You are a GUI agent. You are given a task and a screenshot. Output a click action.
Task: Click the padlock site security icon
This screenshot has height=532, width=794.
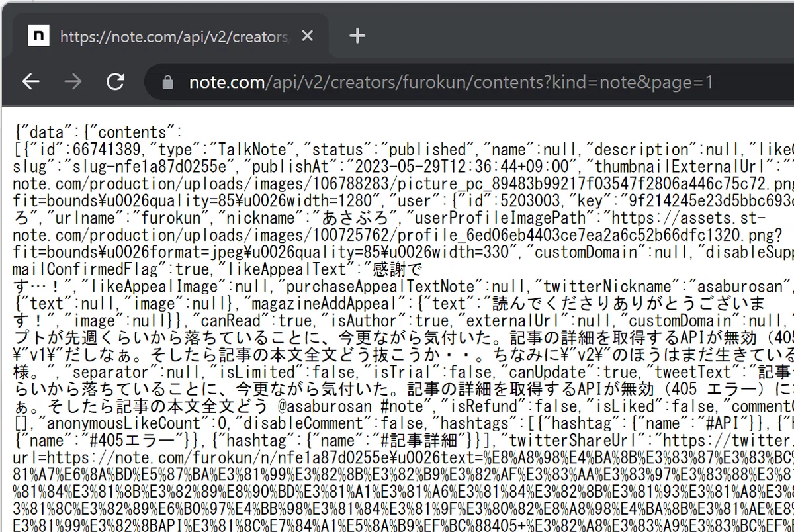[167, 82]
